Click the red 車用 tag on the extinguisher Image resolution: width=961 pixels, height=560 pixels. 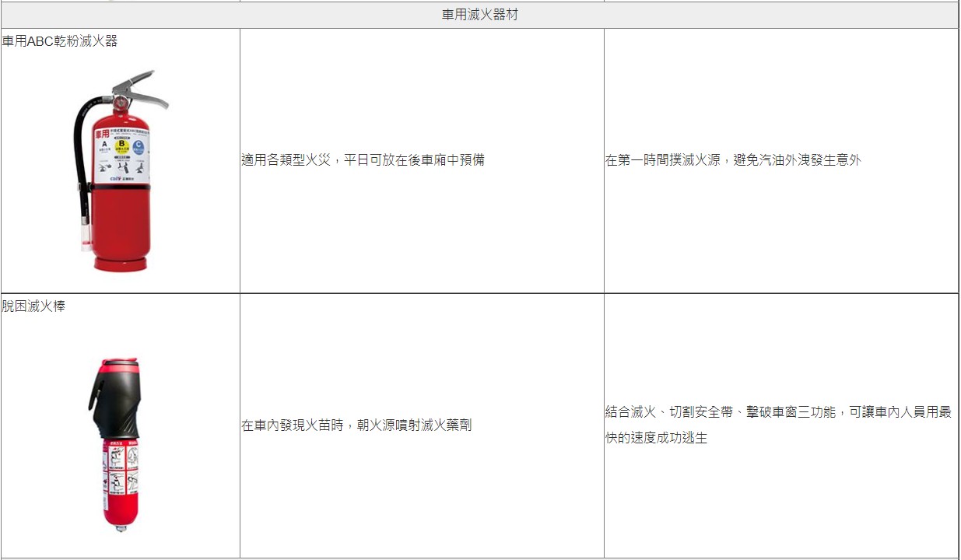pyautogui.click(x=102, y=134)
